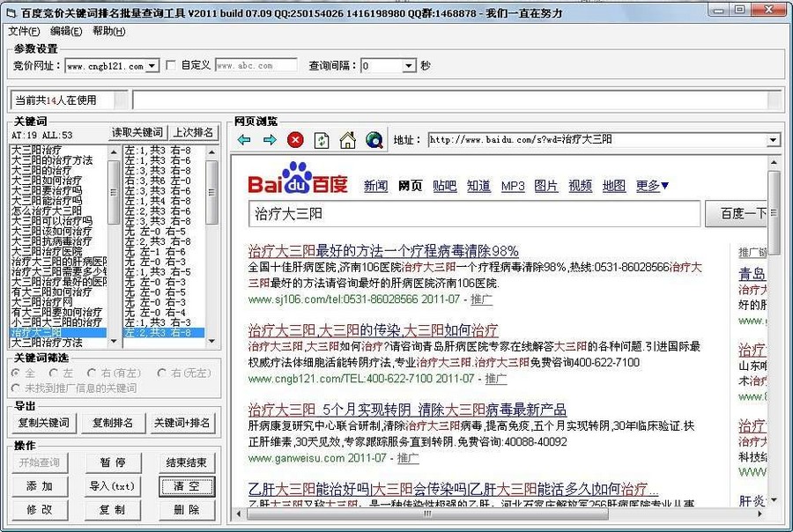The width and height of the screenshot is (793, 532).
Task: Switch to Baidu 知道 tab
Action: [x=478, y=186]
